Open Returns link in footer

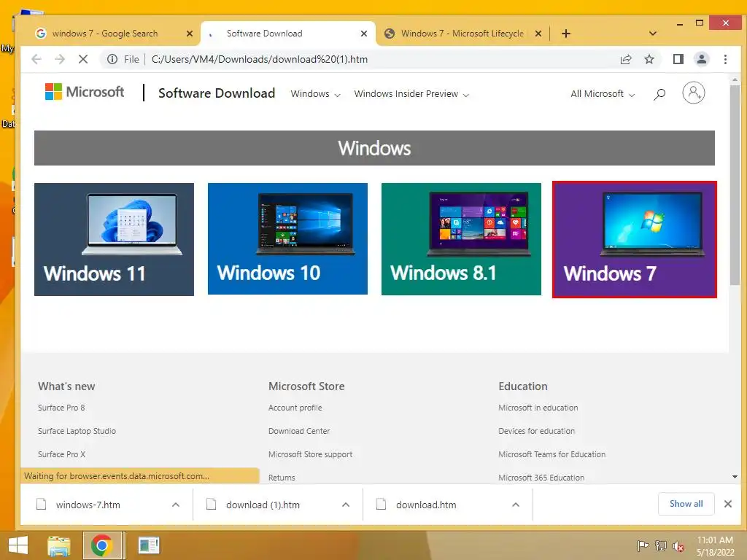(282, 478)
